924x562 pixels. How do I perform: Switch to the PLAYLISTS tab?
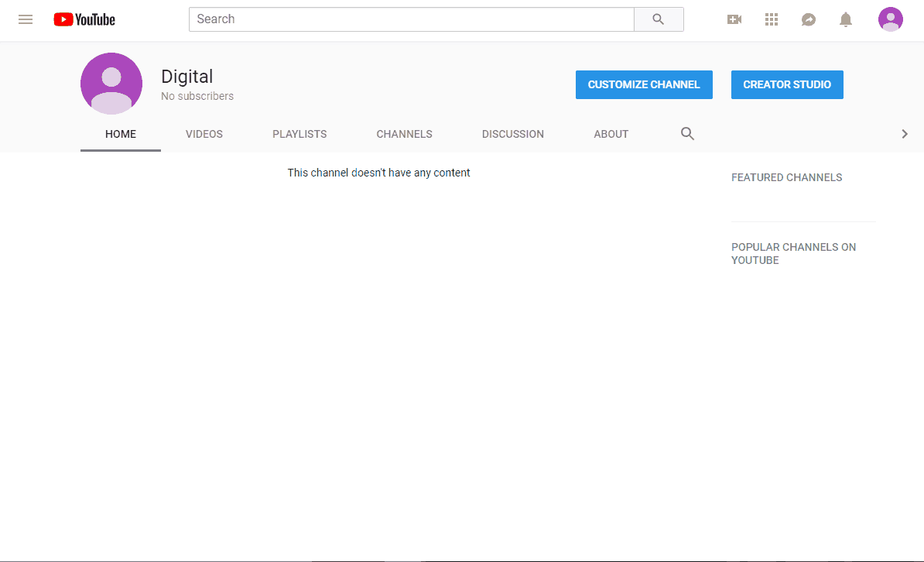tap(299, 134)
